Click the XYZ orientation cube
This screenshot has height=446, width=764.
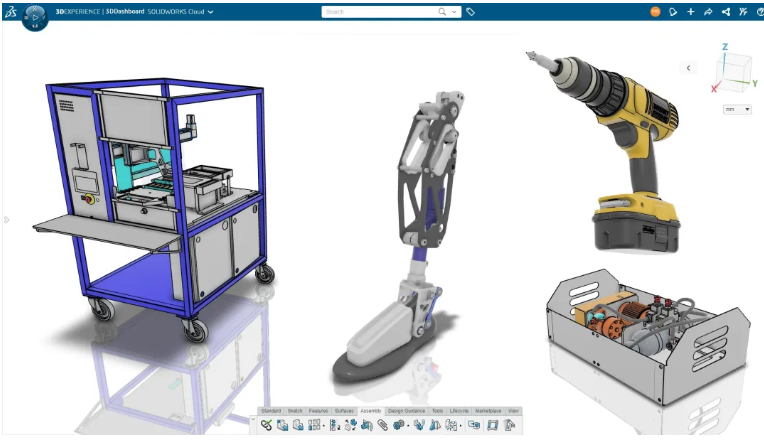click(x=733, y=72)
